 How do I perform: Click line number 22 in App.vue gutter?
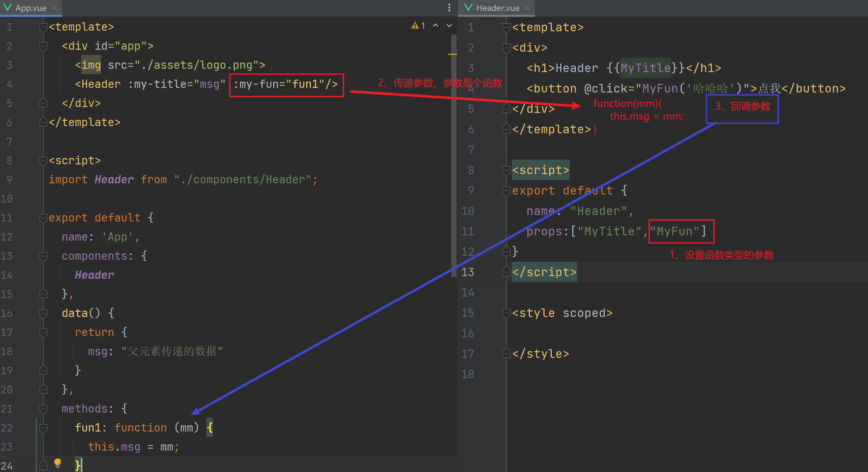tap(7, 428)
